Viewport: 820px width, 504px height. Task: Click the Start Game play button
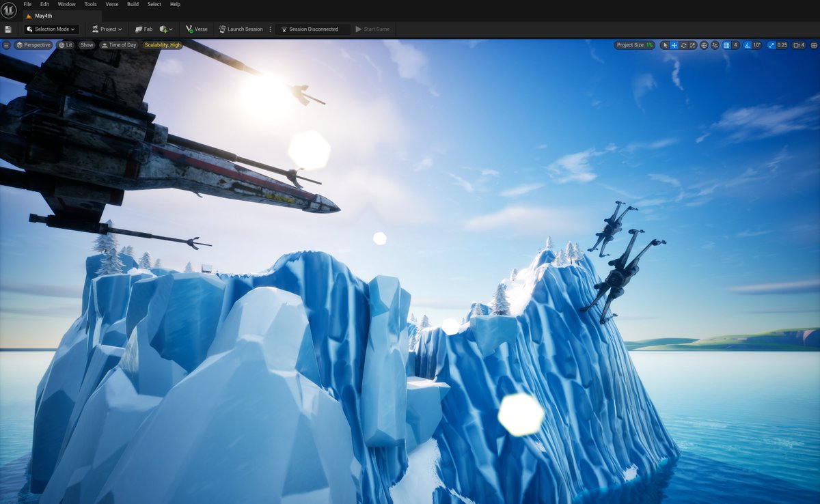(x=373, y=29)
